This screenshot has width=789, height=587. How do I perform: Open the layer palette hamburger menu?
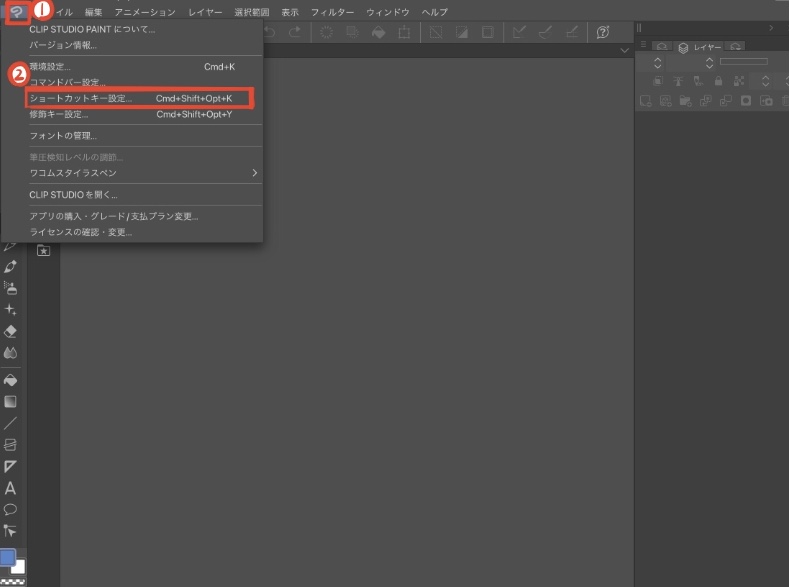point(644,45)
